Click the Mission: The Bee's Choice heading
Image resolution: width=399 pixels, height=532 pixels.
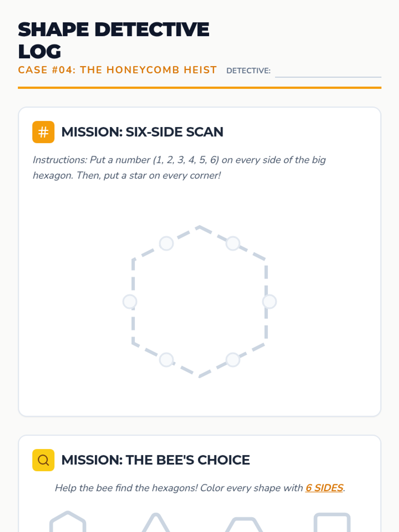pos(156,460)
